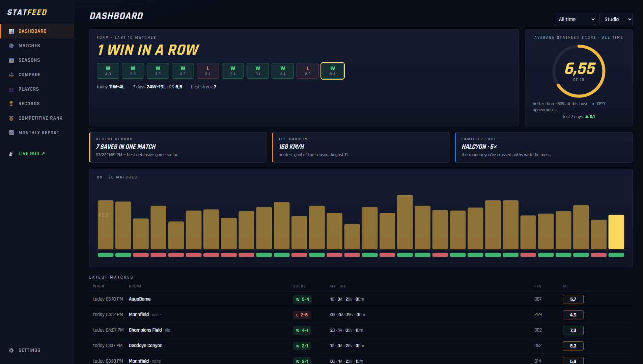Click the 7,3 RS value badge

(x=573, y=331)
